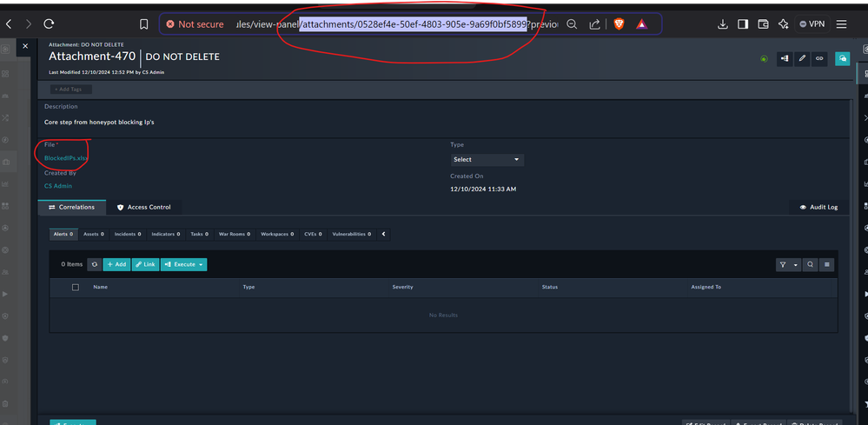Select the Alerts 0 correlation tab
Viewport: 868px width, 425px height.
point(63,235)
